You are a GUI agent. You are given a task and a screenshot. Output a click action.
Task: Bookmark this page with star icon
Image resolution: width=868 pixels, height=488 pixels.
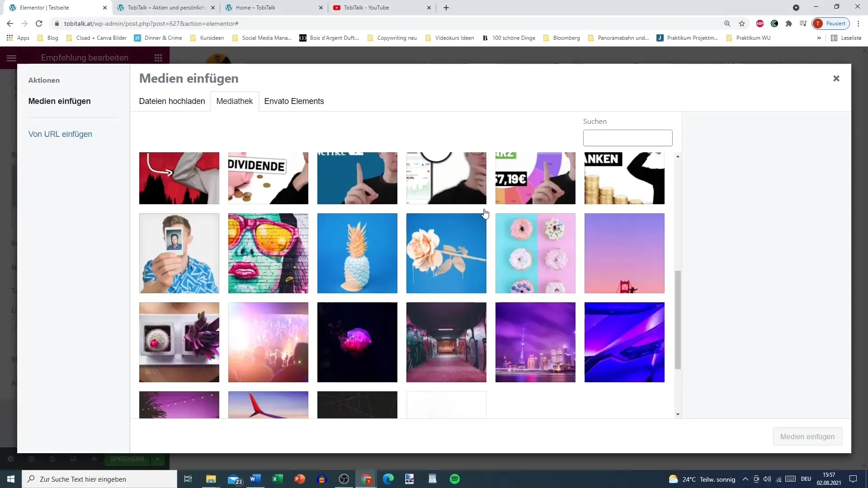point(742,23)
